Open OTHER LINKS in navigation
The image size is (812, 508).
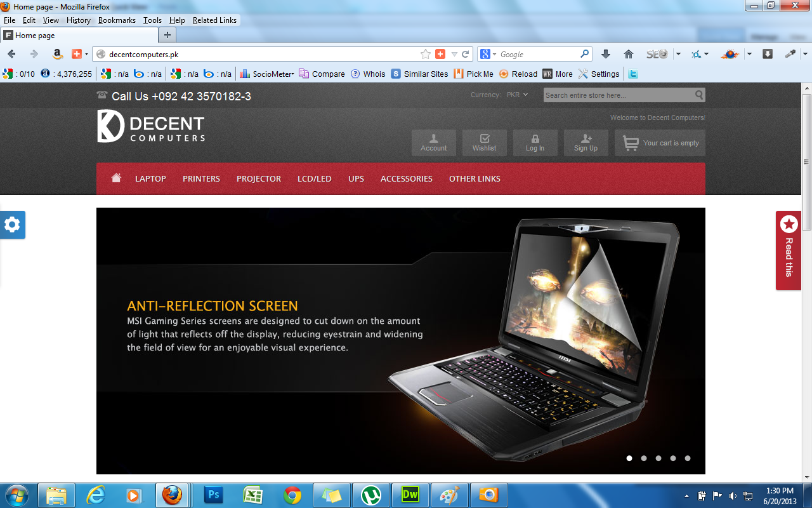(475, 178)
